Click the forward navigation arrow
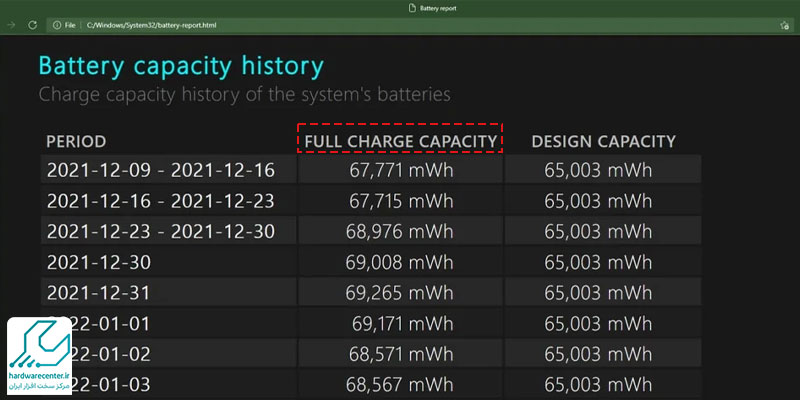This screenshot has width=800, height=400. click(x=11, y=25)
